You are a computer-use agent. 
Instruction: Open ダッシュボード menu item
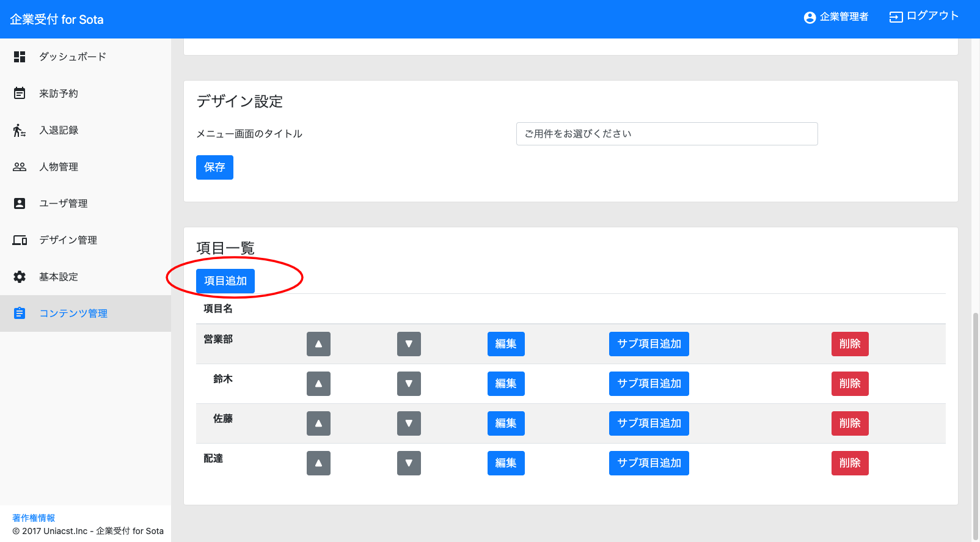(86, 57)
